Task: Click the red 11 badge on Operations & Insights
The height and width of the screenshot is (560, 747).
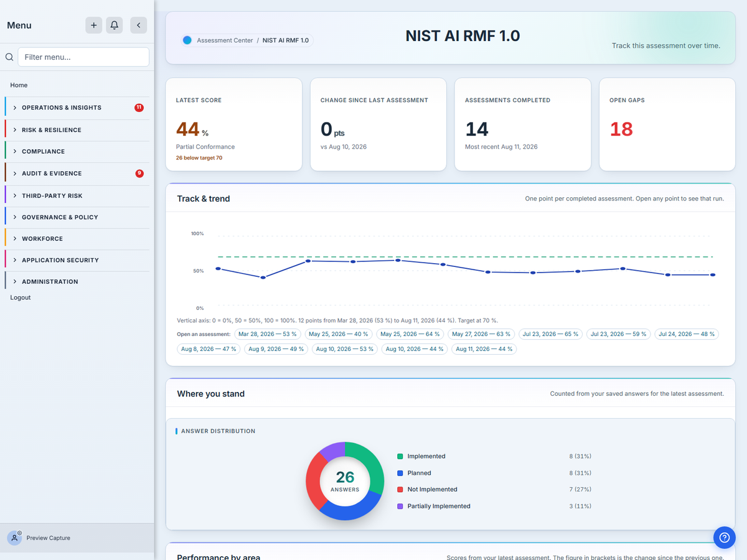Action: pyautogui.click(x=139, y=108)
